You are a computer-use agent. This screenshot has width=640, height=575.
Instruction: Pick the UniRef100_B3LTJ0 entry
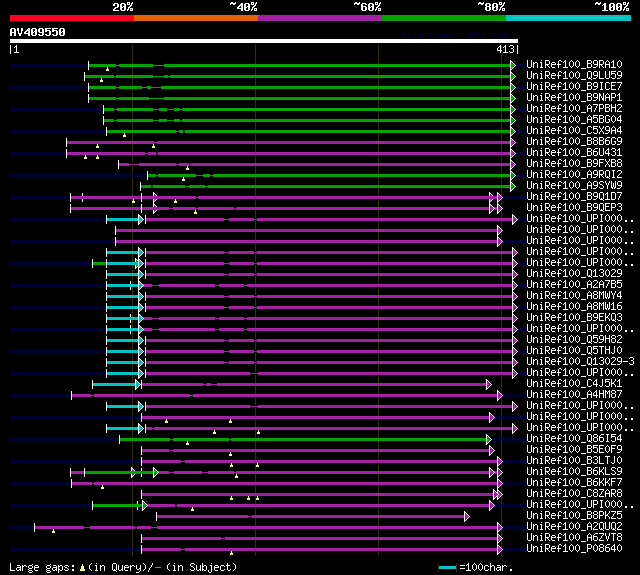(x=574, y=461)
